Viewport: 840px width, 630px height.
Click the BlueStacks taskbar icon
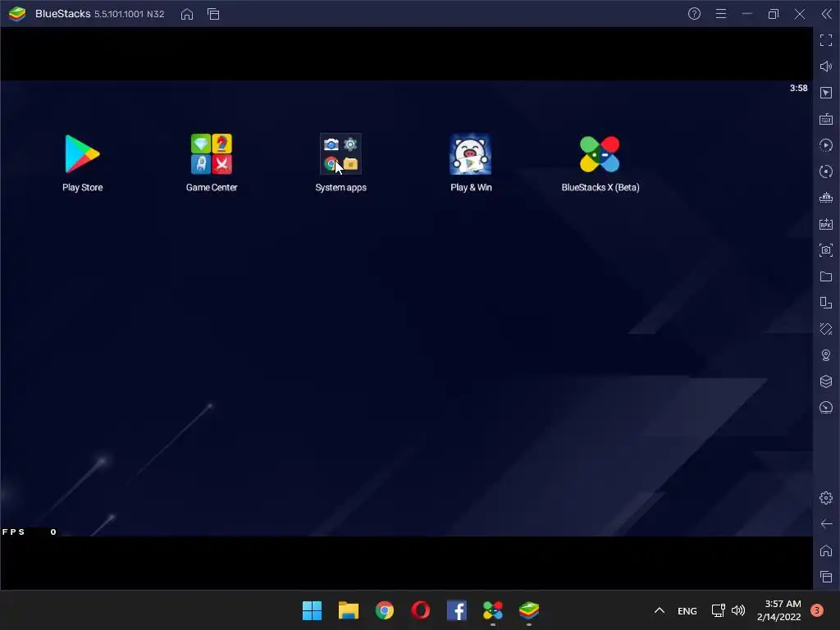tap(529, 610)
